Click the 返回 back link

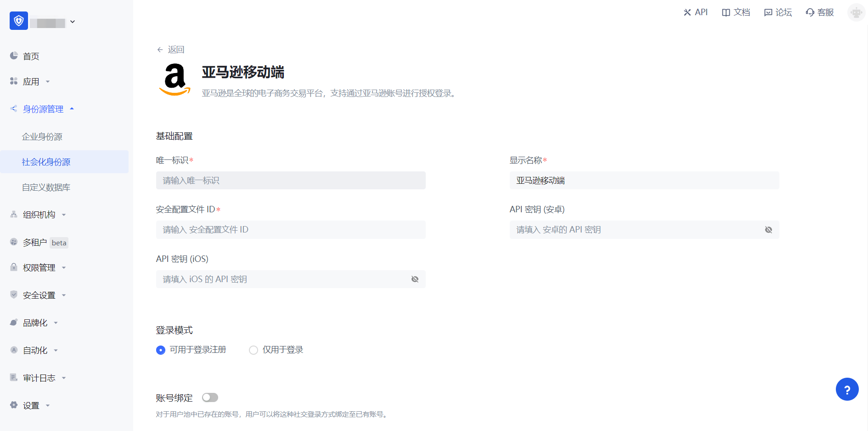(171, 50)
